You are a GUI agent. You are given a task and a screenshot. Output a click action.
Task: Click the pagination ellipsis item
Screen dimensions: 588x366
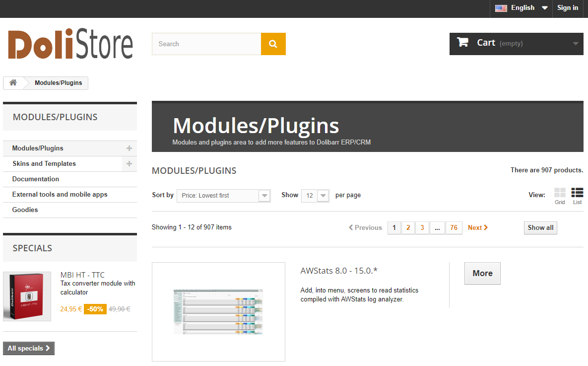(x=437, y=227)
